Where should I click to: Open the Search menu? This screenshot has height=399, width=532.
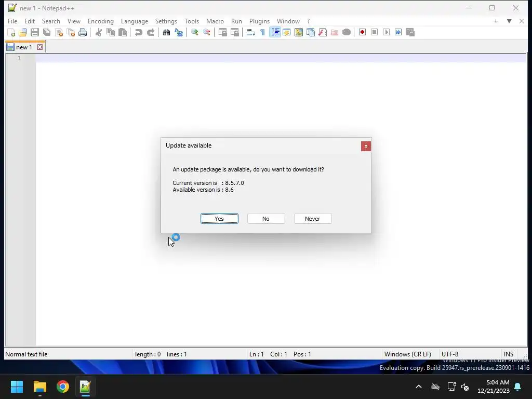click(51, 21)
